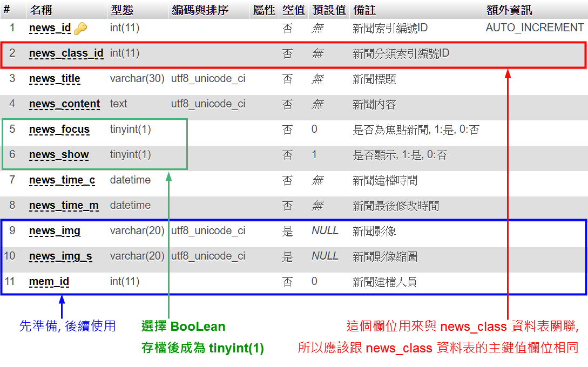This screenshot has width=588, height=367.
Task: Click the mem_id field name
Action: pos(49,282)
